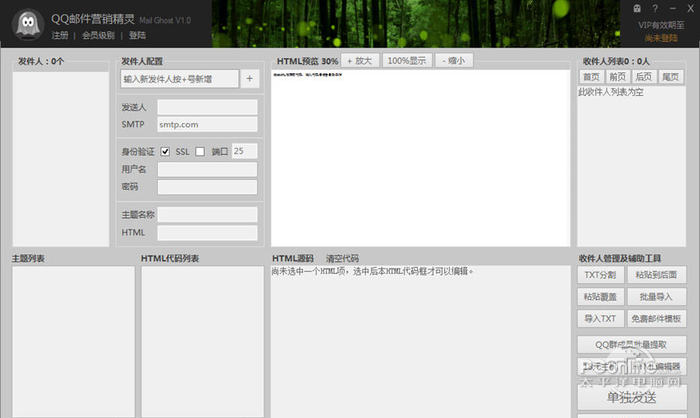Click the HTML field in sender config
700x418 pixels.
[x=208, y=233]
